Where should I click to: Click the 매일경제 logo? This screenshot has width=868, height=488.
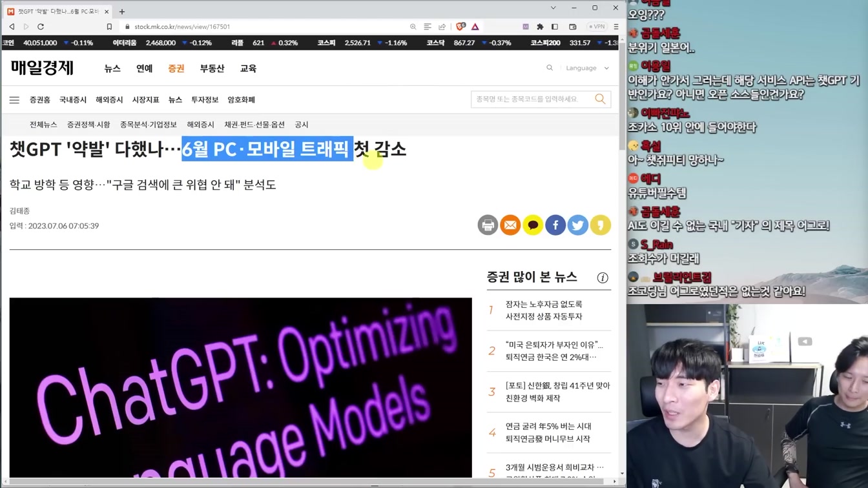click(x=42, y=68)
